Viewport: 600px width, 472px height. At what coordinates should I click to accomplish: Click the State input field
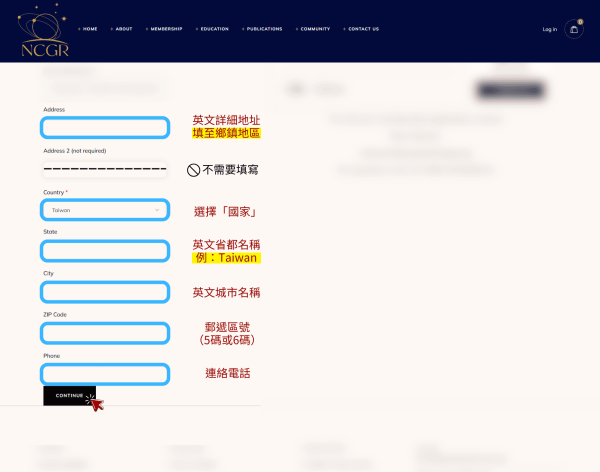[105, 251]
